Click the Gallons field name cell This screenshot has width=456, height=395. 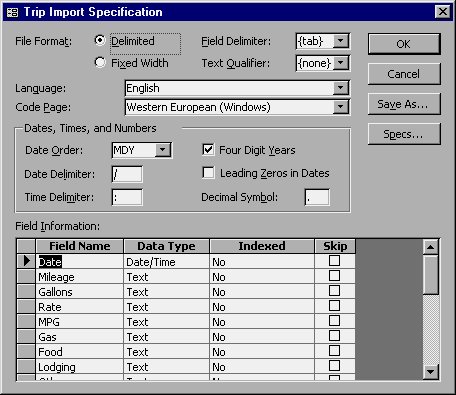click(80, 292)
